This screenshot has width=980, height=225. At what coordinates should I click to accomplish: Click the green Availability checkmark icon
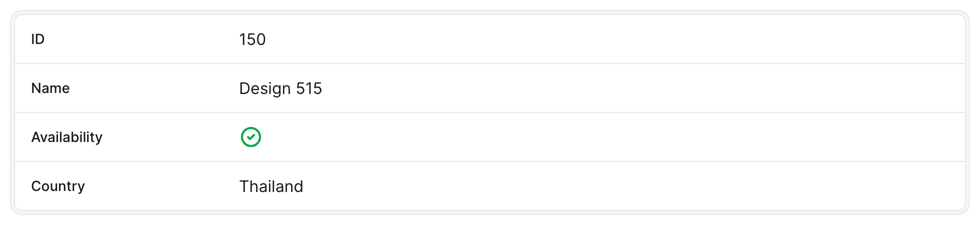(x=251, y=137)
